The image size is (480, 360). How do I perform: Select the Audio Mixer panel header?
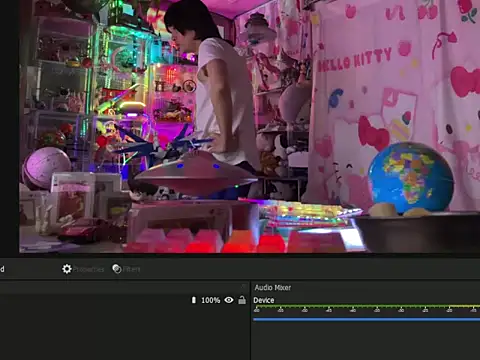click(273, 287)
